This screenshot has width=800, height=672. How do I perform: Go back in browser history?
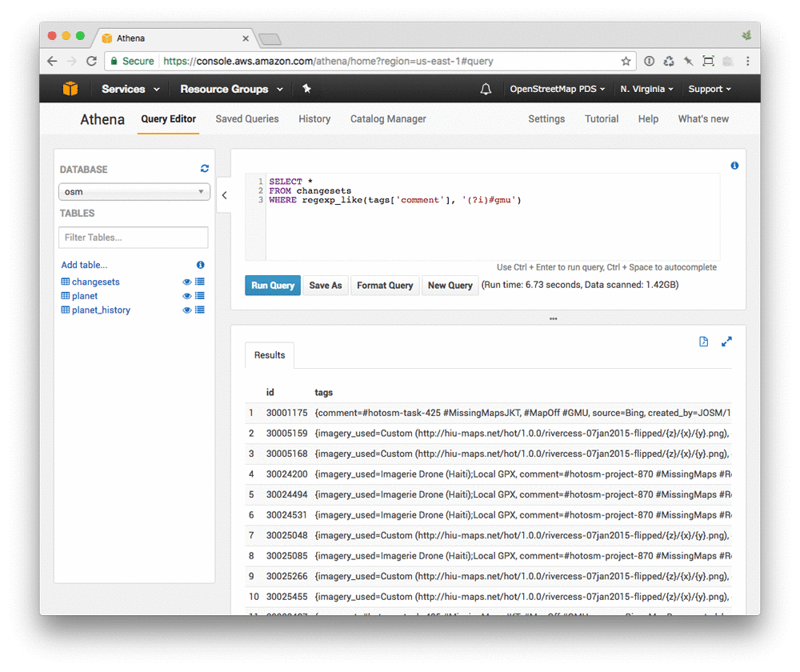(x=52, y=62)
